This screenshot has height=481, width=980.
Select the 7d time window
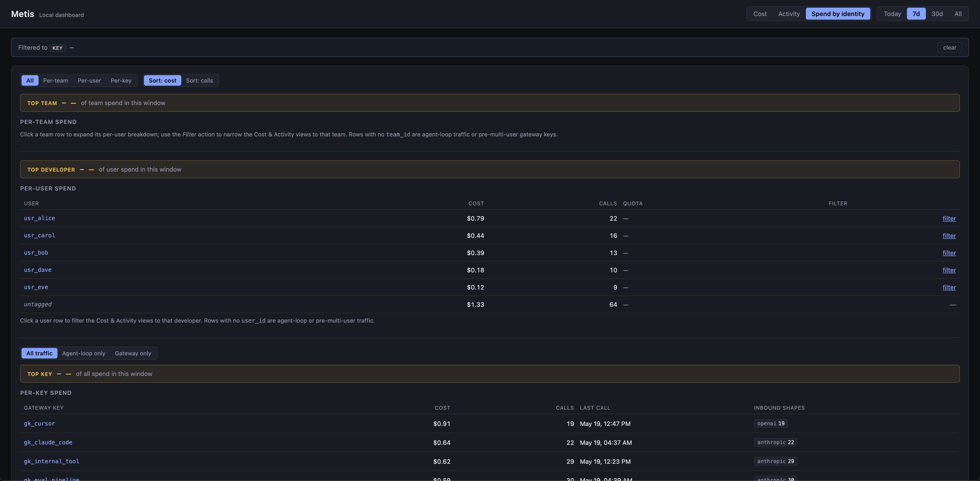916,14
